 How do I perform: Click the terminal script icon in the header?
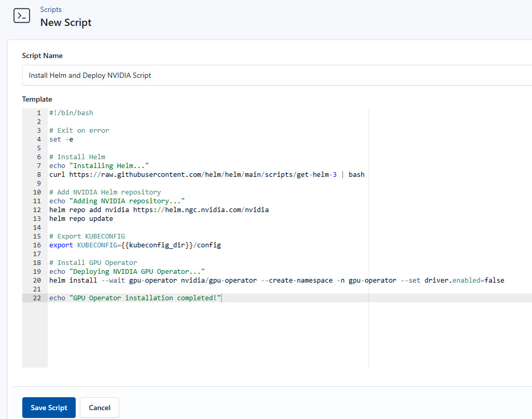pos(21,16)
